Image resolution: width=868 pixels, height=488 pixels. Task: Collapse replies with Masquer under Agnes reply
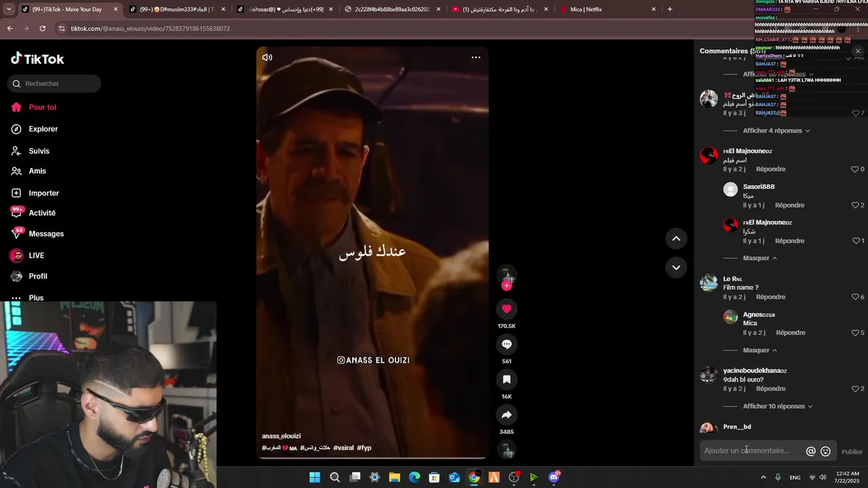tap(759, 350)
